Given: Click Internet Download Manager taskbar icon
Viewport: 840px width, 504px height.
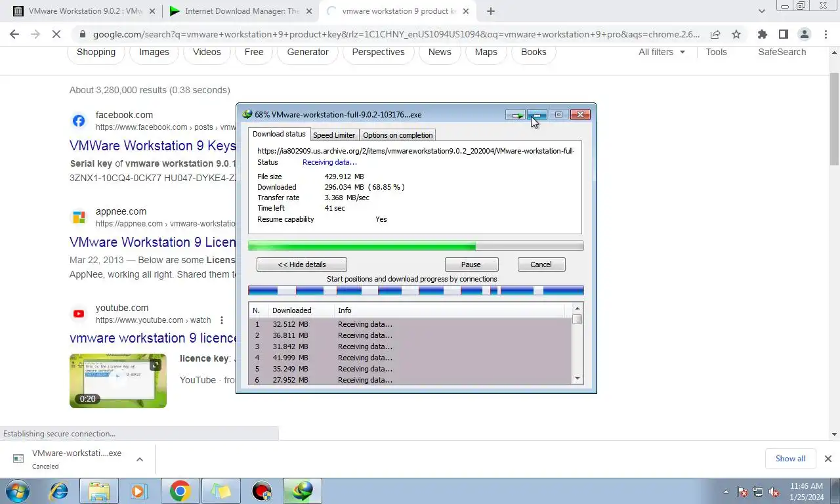Looking at the screenshot, I should (x=303, y=491).
